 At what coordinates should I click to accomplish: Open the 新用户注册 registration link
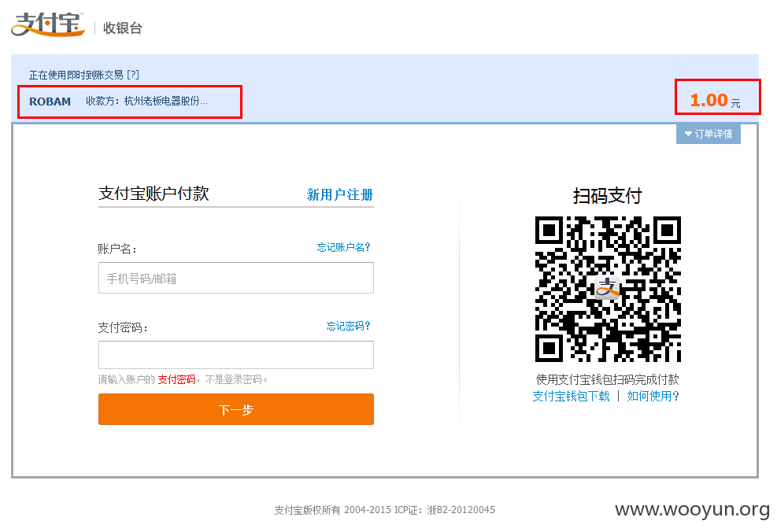pyautogui.click(x=340, y=194)
